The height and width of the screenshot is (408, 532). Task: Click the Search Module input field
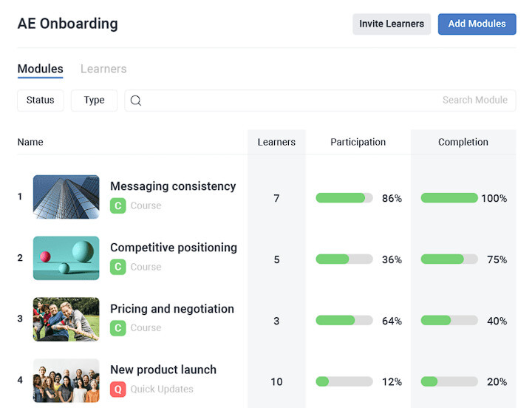coord(325,101)
